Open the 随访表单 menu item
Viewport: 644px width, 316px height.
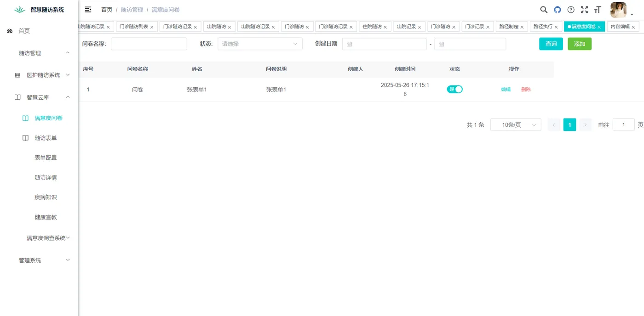point(46,137)
